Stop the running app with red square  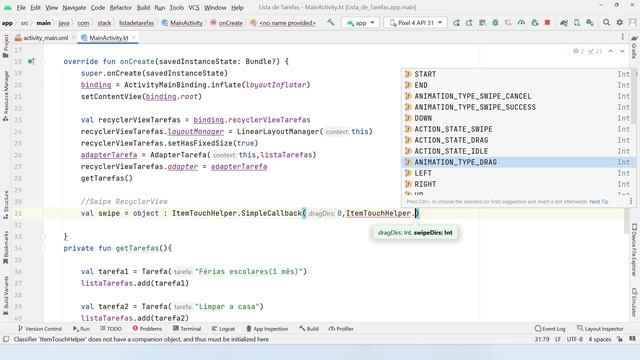(547, 23)
